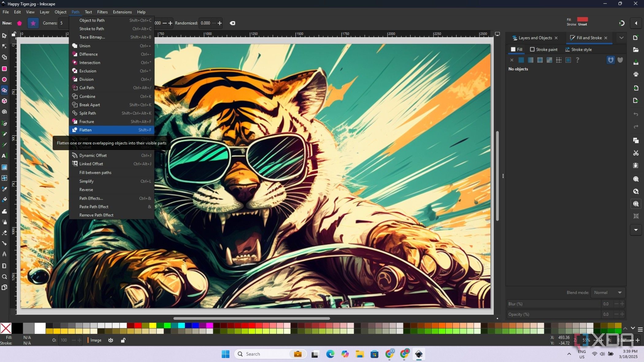Set fill type to linear gradient
The image size is (644, 362).
[530, 60]
